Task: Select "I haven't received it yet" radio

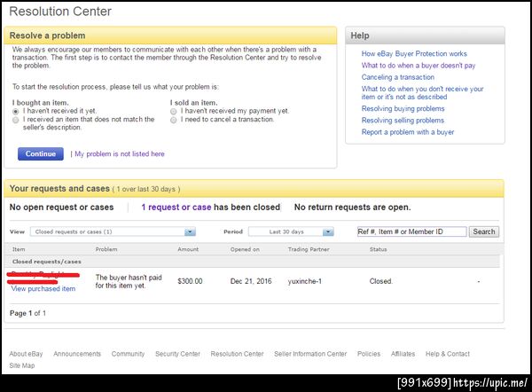Action: (16, 112)
